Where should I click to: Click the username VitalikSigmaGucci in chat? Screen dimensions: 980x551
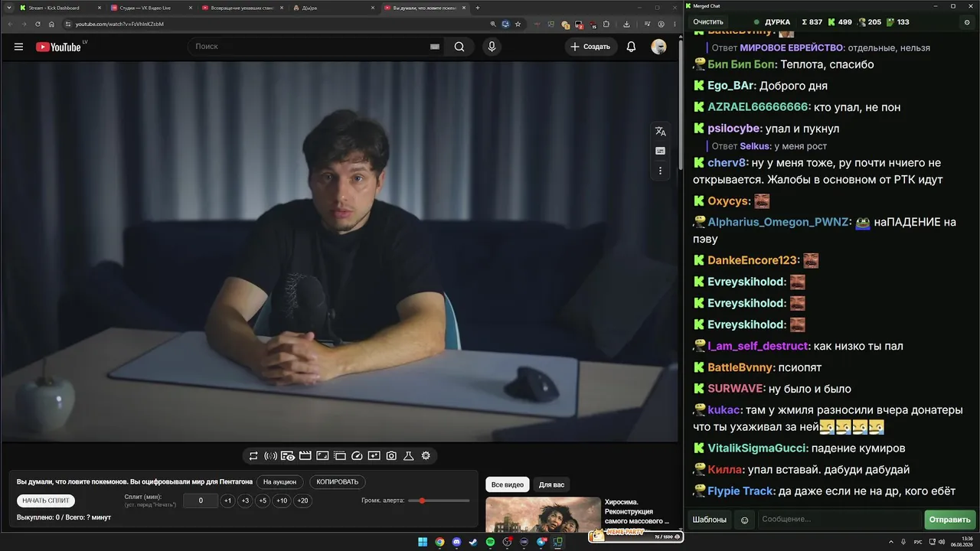point(757,448)
